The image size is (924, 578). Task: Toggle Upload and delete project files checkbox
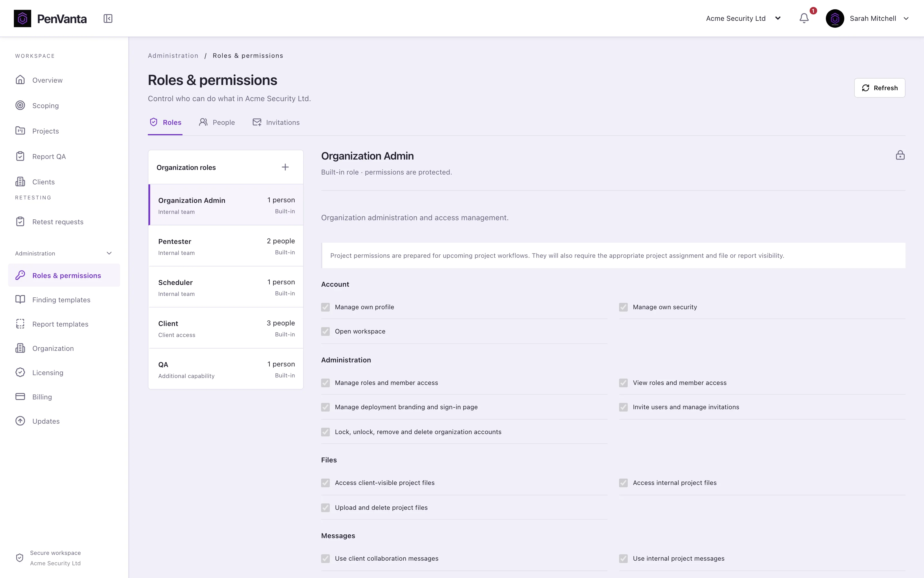point(325,508)
